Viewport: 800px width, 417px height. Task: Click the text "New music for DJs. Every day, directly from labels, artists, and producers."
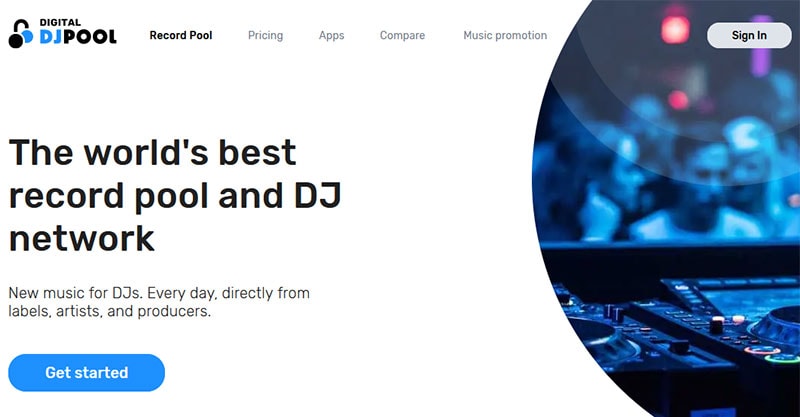pyautogui.click(x=159, y=302)
